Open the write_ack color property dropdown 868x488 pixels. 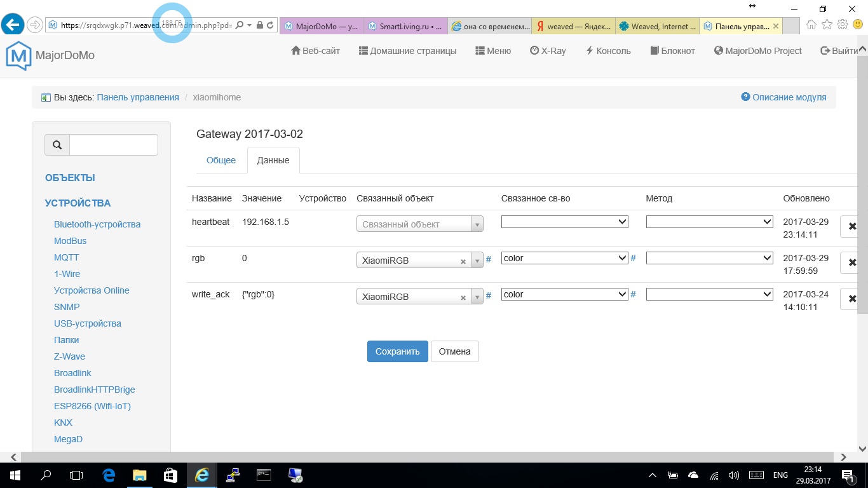(565, 294)
